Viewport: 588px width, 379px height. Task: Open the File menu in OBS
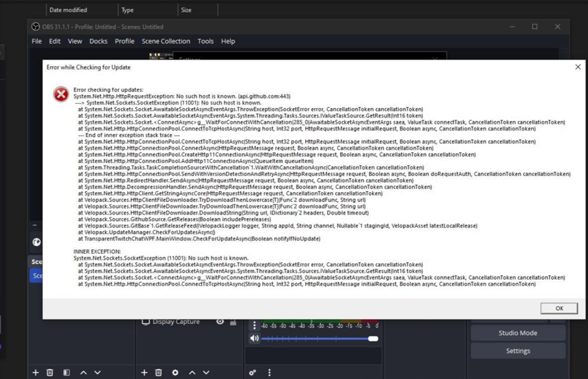37,41
